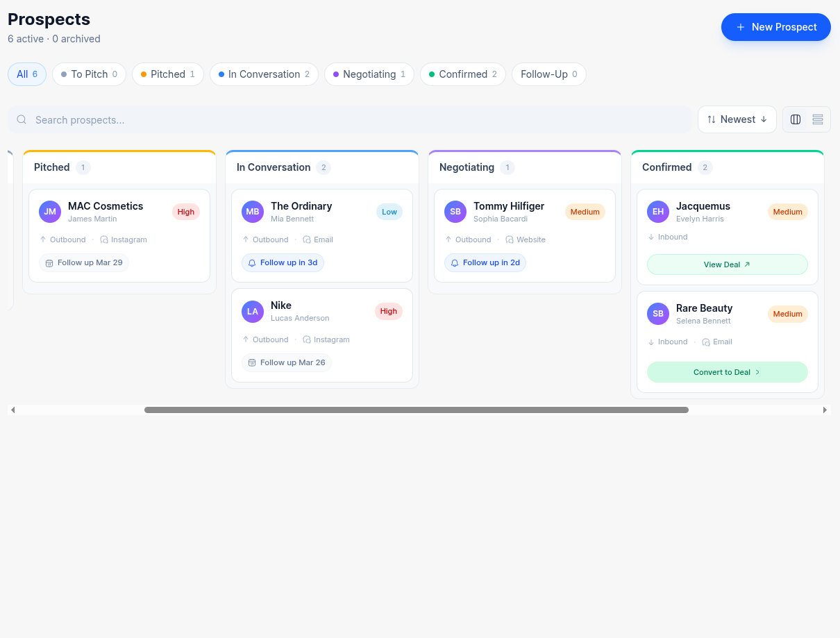Toggle the Follow-Up filter pill
Viewport: 840px width, 638px height.
[548, 74]
